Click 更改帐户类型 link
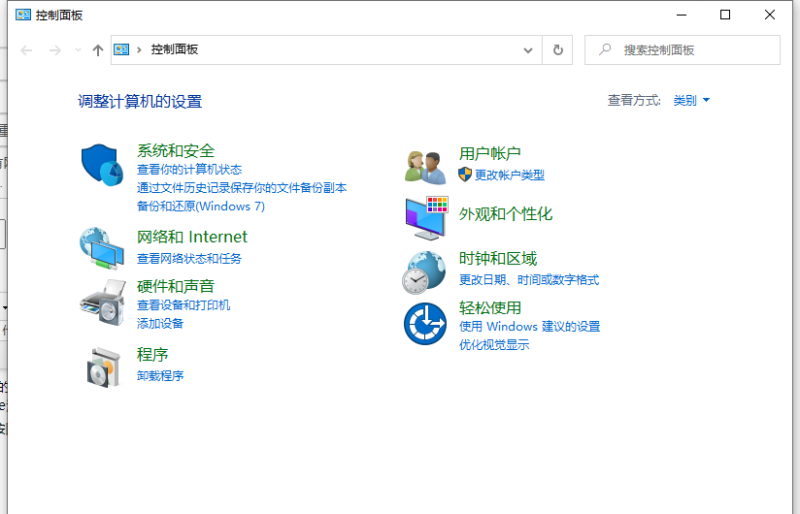The height and width of the screenshot is (514, 800). (x=510, y=175)
